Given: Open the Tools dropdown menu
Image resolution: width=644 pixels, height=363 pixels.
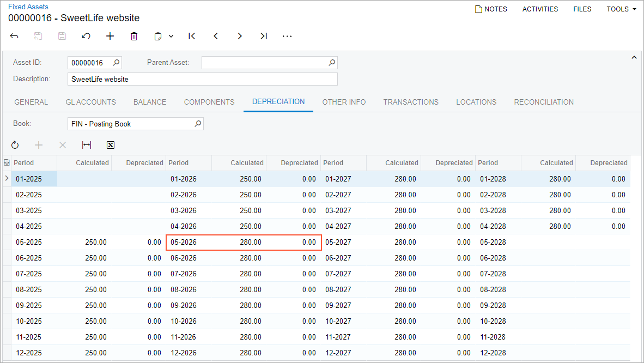Looking at the screenshot, I should [x=621, y=9].
